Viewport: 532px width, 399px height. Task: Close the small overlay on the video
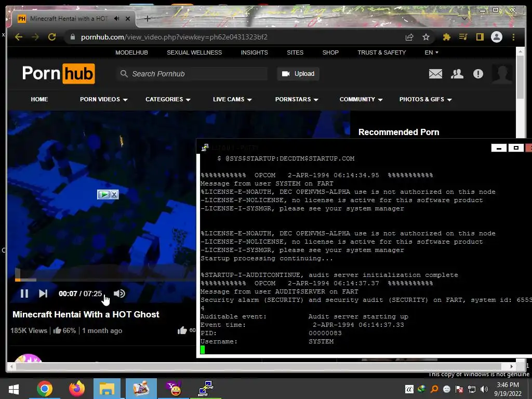114,194
